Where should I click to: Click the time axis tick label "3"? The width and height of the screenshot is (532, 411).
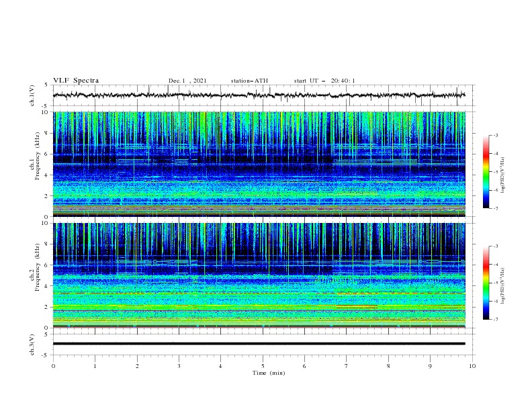coord(179,366)
